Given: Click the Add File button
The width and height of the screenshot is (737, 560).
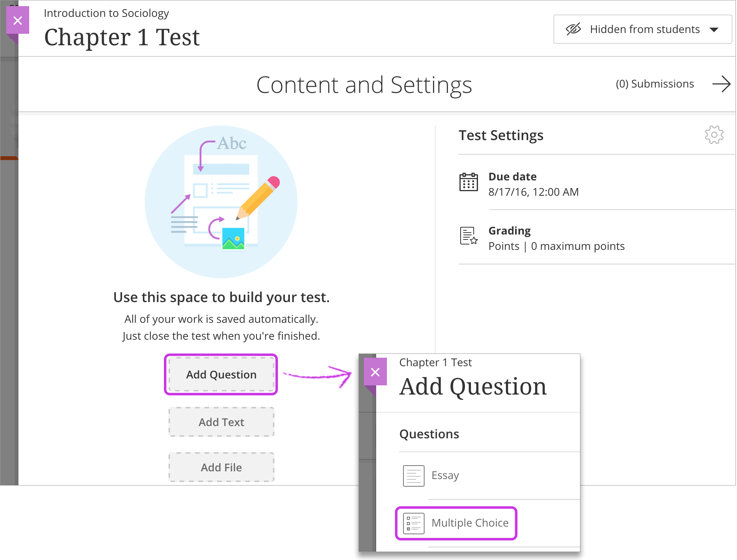Looking at the screenshot, I should point(221,467).
